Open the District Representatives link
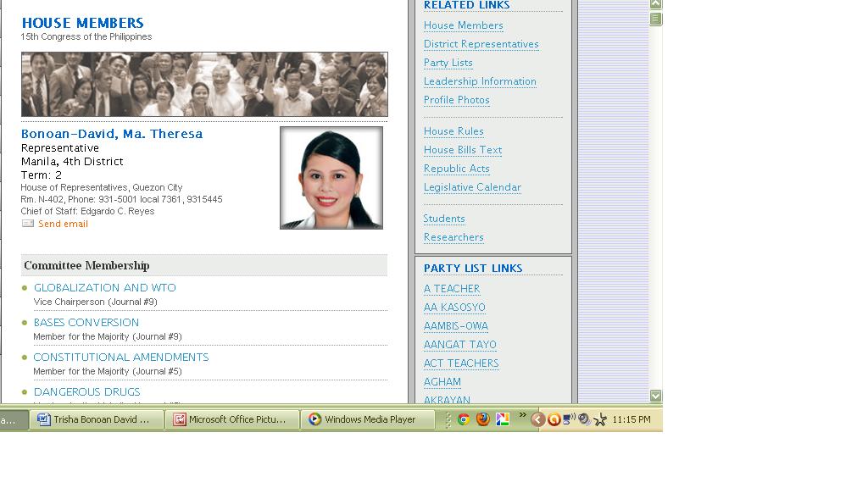The height and width of the screenshot is (488, 868). (481, 44)
